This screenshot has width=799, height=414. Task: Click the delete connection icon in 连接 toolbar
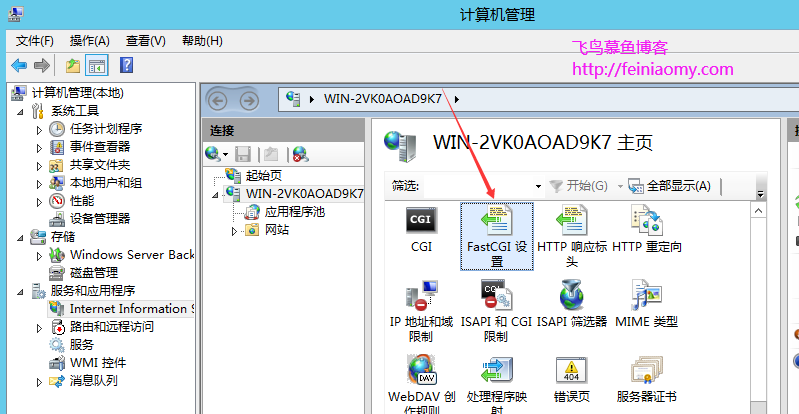(x=300, y=153)
